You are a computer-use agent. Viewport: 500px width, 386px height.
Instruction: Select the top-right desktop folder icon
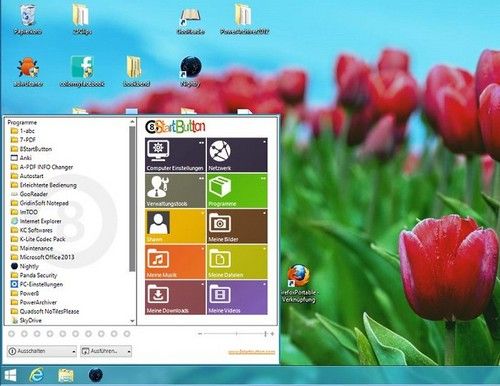click(244, 19)
